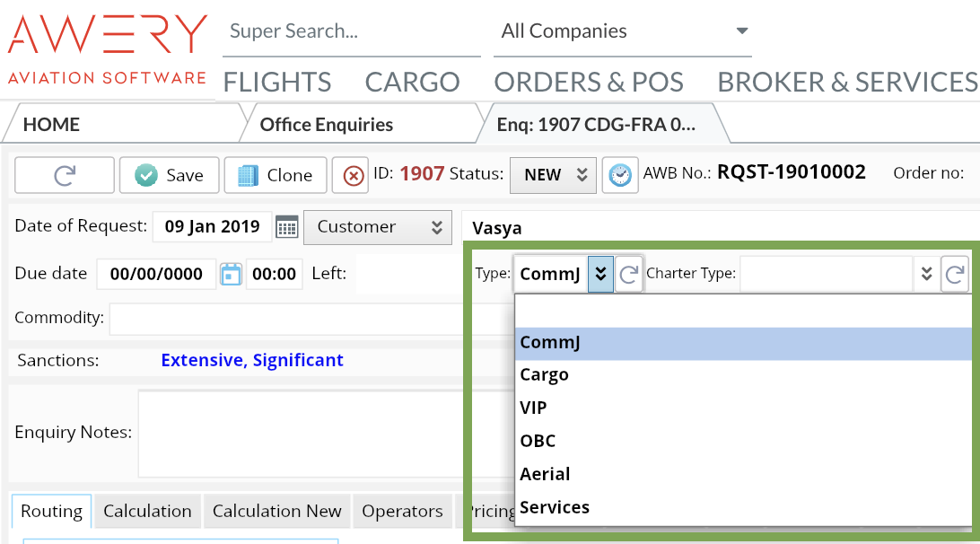Expand the Charter Type dropdown arrow
980x544 pixels.
pos(927,274)
